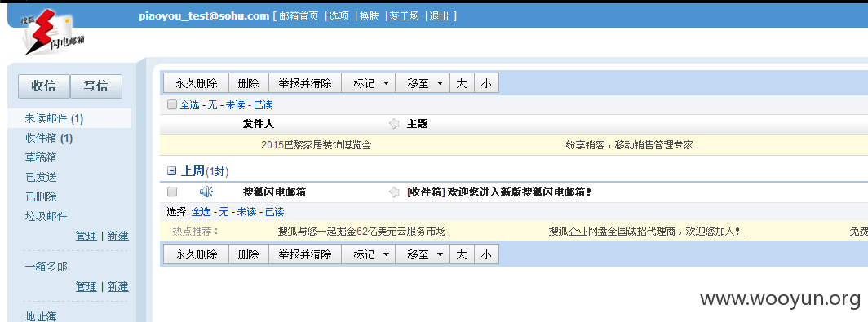Open 地址簿 in the sidebar
This screenshot has height=322, width=868.
[41, 316]
